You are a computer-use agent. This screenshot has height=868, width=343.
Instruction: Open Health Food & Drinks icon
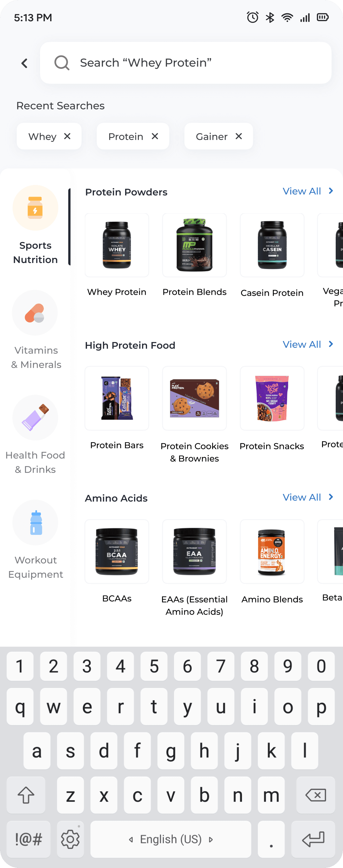[36, 418]
